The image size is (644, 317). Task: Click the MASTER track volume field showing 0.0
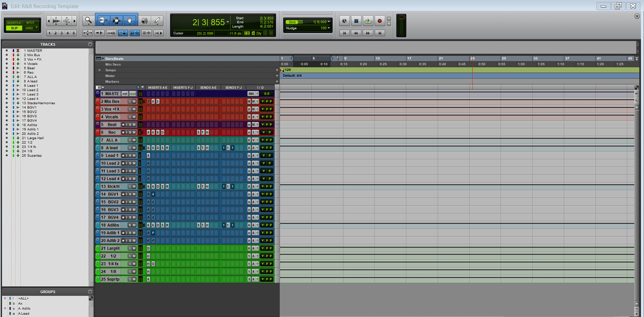click(267, 94)
